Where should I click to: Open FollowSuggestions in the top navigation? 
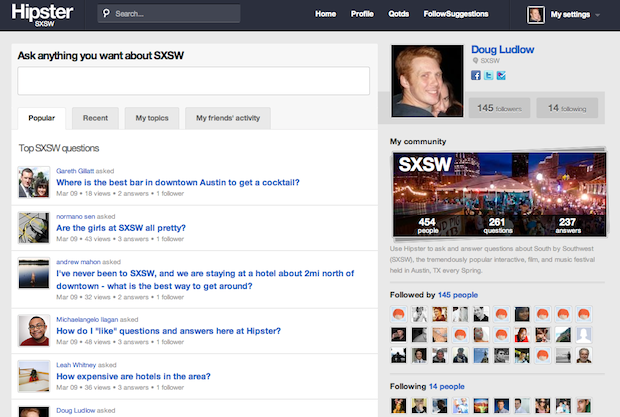(456, 15)
